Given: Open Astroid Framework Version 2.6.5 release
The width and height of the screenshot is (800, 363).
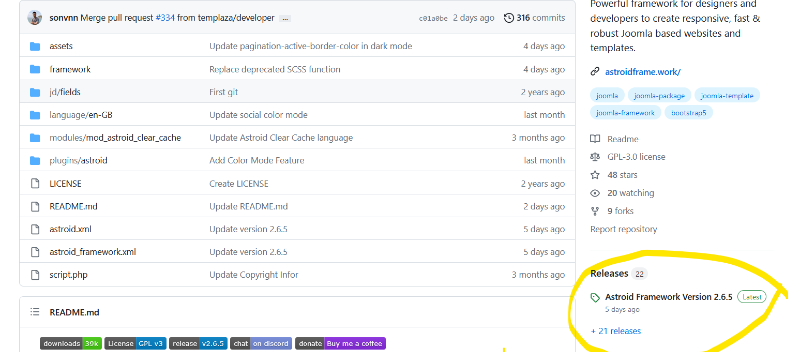Looking at the screenshot, I should coord(669,297).
